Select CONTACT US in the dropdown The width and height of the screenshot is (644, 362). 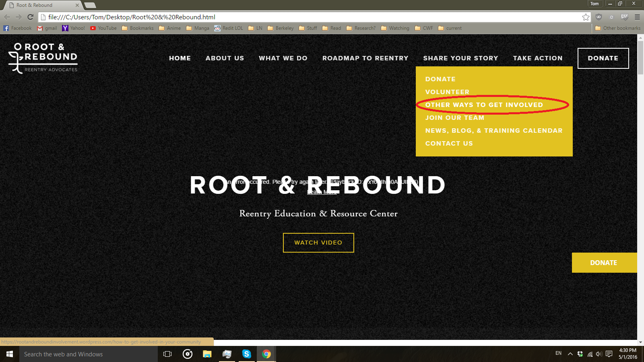point(449,144)
